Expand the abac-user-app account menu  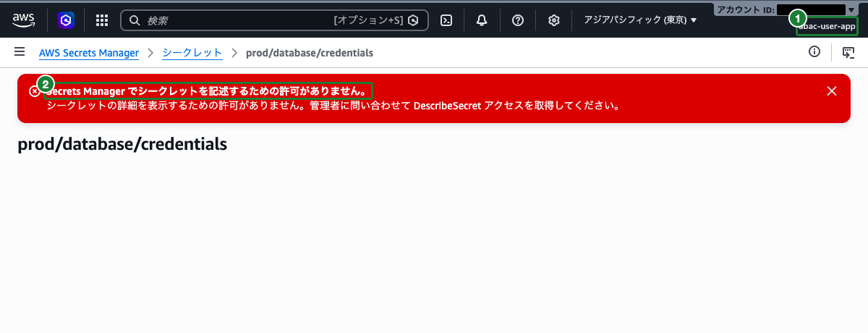(827, 27)
